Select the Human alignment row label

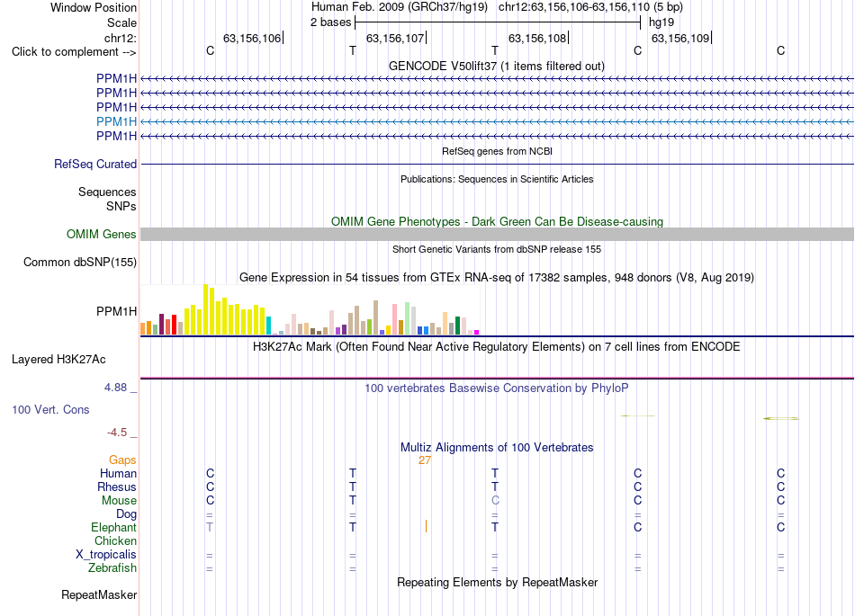118,473
